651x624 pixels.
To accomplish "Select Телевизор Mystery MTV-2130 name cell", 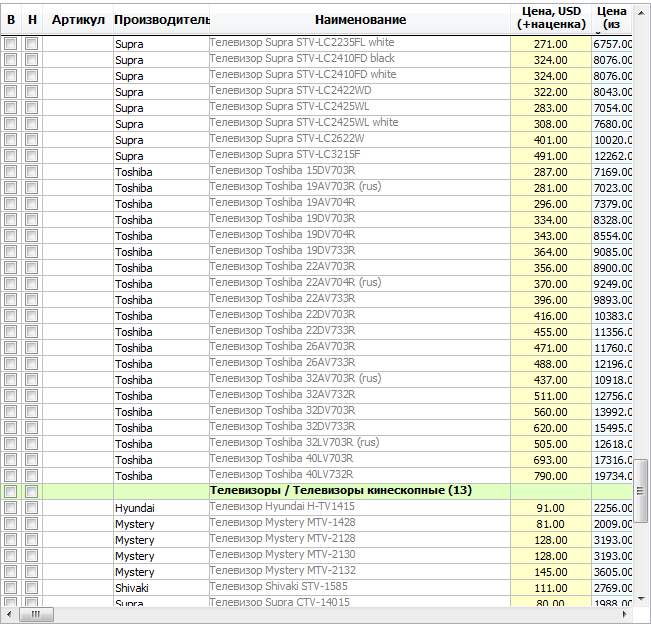I will pos(360,556).
